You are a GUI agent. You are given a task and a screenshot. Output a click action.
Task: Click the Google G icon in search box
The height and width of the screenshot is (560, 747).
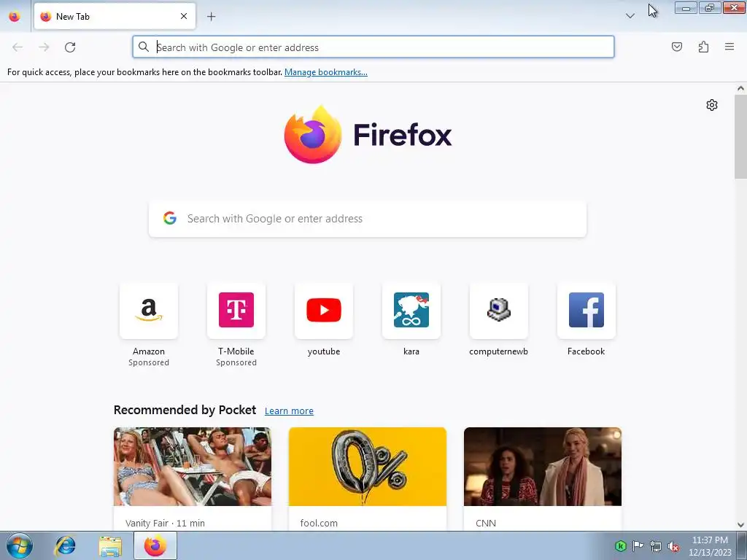click(x=170, y=218)
